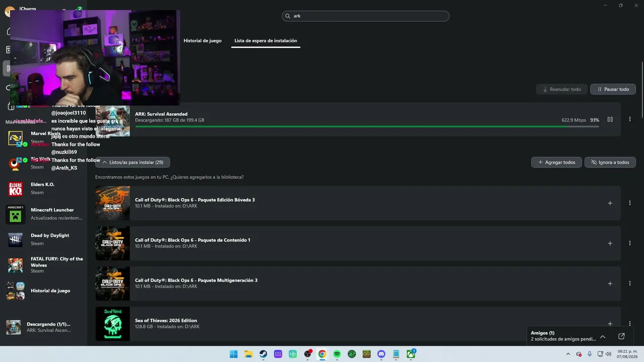
Task: Open Discord from the taskbar
Action: 381,354
